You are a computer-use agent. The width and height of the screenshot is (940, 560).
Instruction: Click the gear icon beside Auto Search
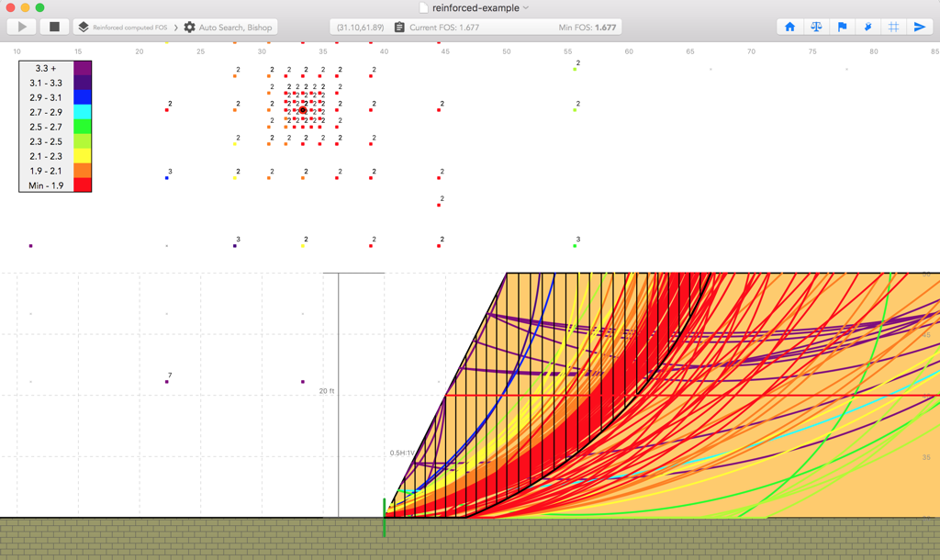tap(189, 27)
